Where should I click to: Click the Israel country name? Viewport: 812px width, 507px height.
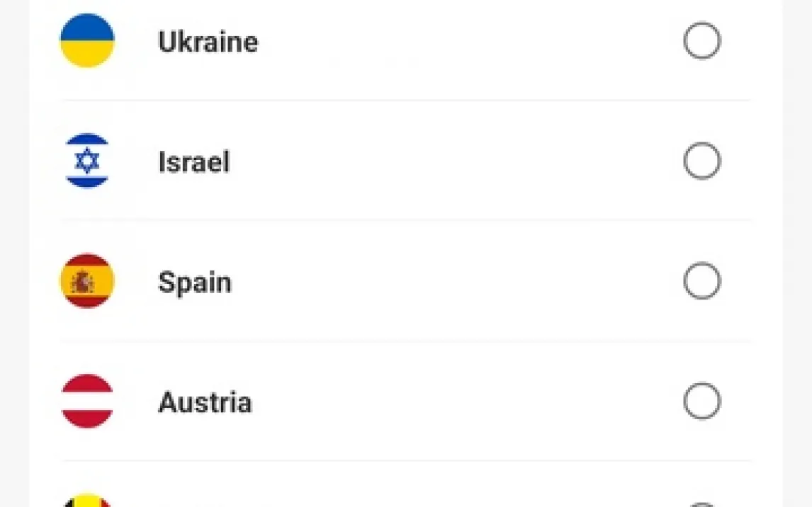pos(193,162)
